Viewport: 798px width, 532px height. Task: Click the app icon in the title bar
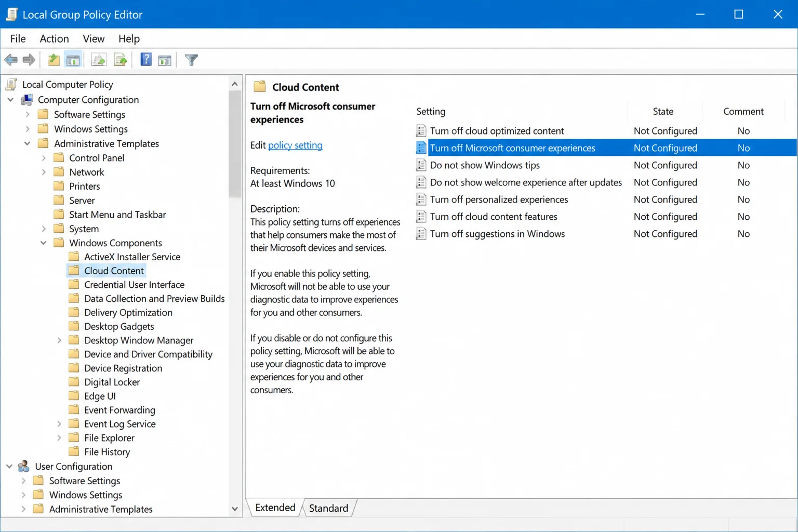pos(11,15)
